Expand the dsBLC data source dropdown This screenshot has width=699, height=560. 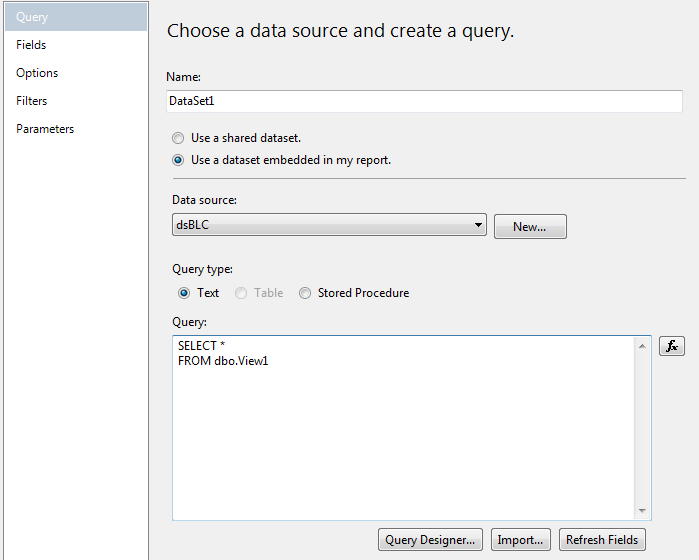(479, 226)
